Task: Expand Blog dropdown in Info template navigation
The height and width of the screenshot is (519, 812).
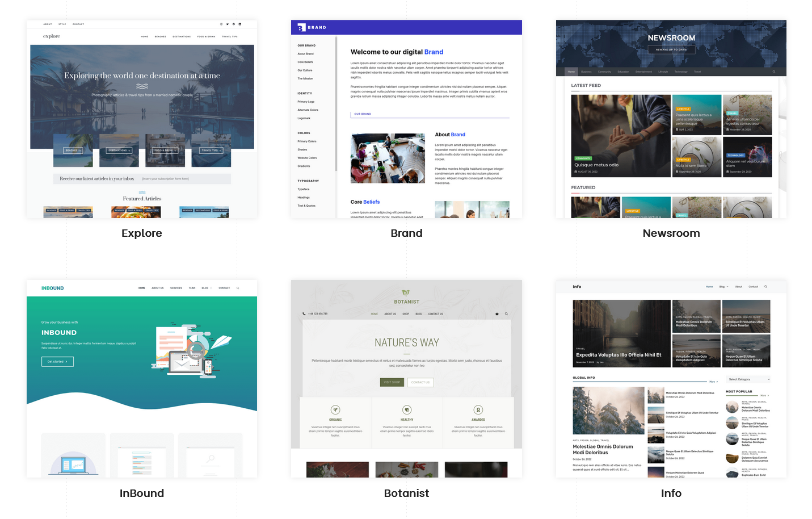Action: pyautogui.click(x=723, y=287)
